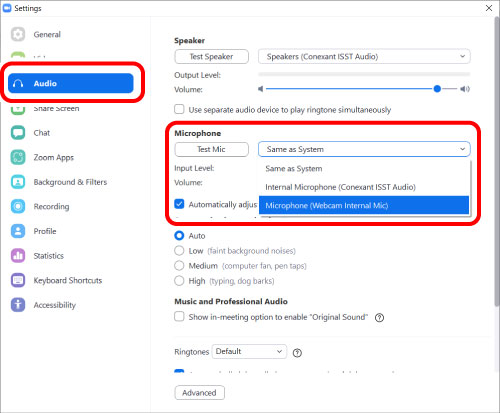This screenshot has width=500, height=413.
Task: Select the Background & Filters icon
Action: click(x=18, y=182)
